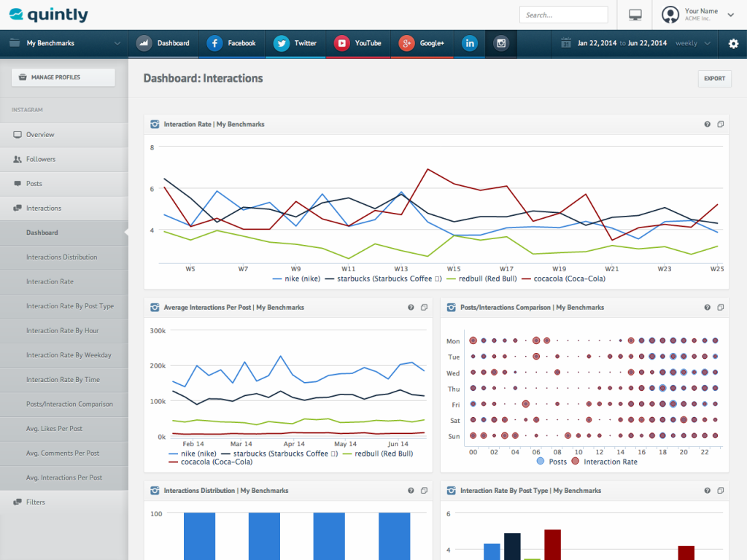The width and height of the screenshot is (747, 560).
Task: Open help for Interaction Rate chart
Action: [708, 124]
